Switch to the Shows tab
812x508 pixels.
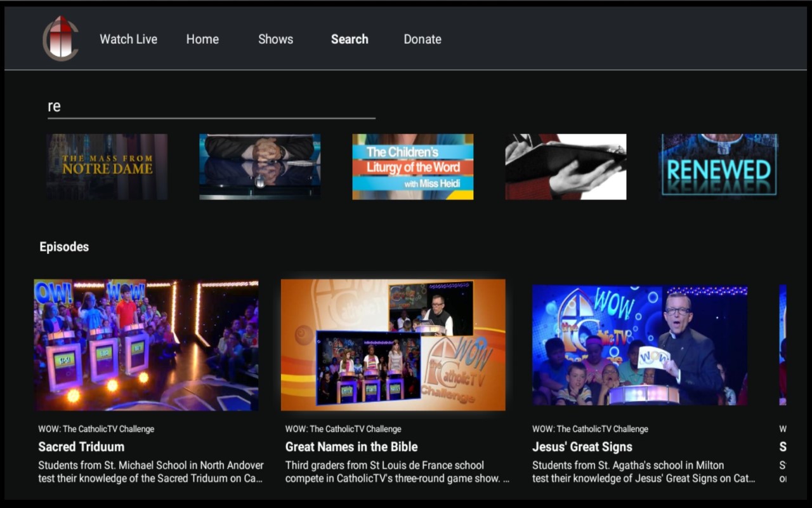(x=275, y=39)
